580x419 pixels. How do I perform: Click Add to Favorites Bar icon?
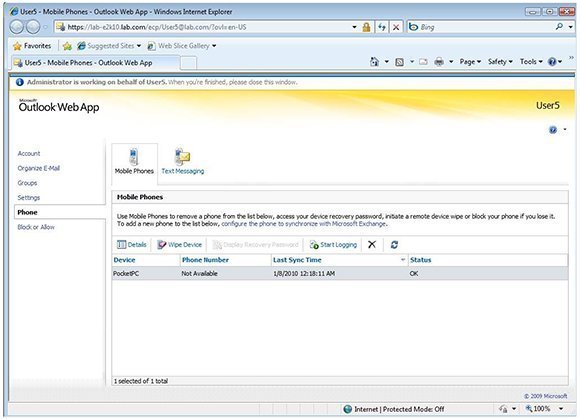[67, 46]
